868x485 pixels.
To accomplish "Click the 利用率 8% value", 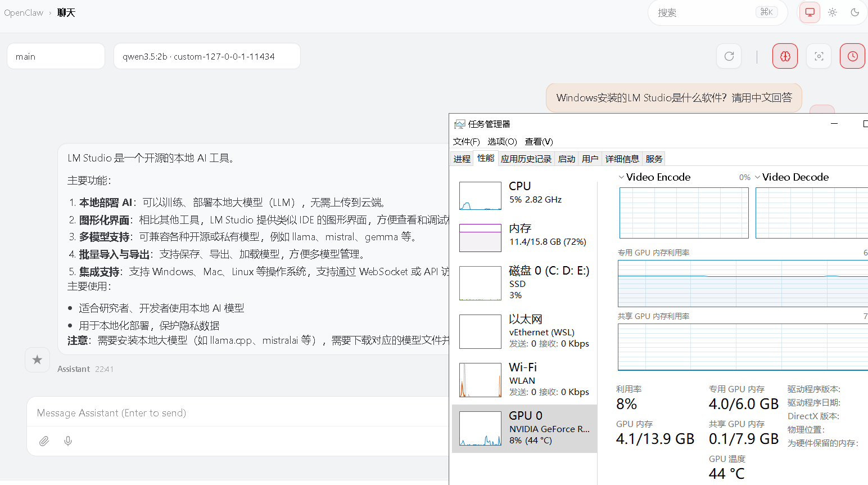I will click(x=626, y=404).
